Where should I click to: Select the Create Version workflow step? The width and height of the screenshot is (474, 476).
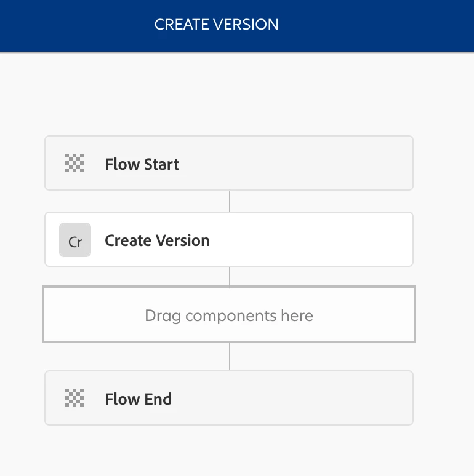point(229,239)
